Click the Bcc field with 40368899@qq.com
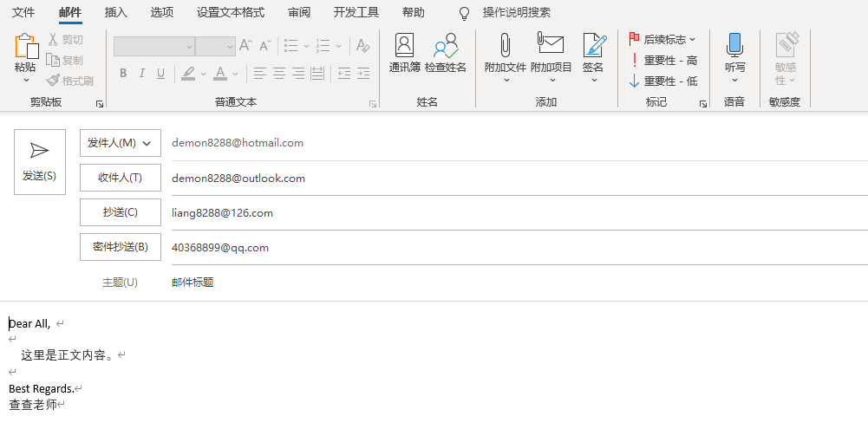The height and width of the screenshot is (442, 868). click(x=519, y=248)
